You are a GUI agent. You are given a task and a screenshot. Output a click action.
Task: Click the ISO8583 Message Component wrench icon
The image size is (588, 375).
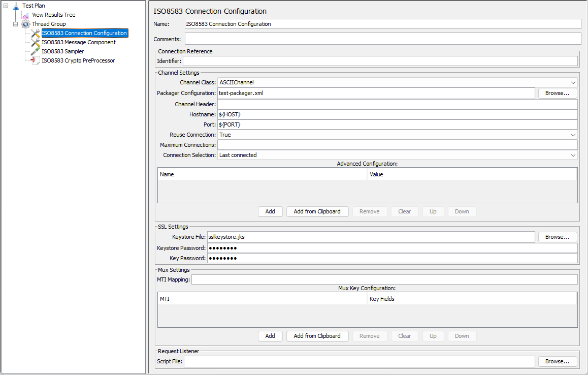35,42
